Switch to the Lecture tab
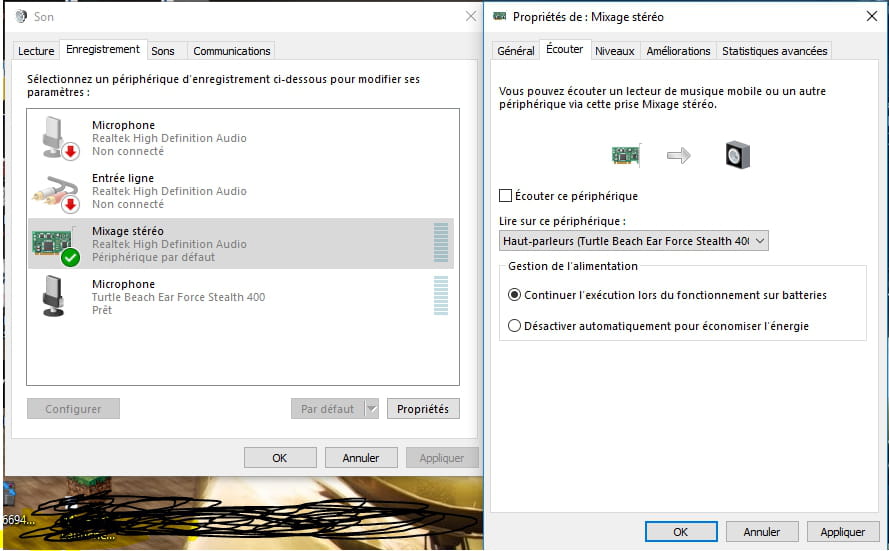Image resolution: width=889 pixels, height=551 pixels. pyautogui.click(x=36, y=51)
